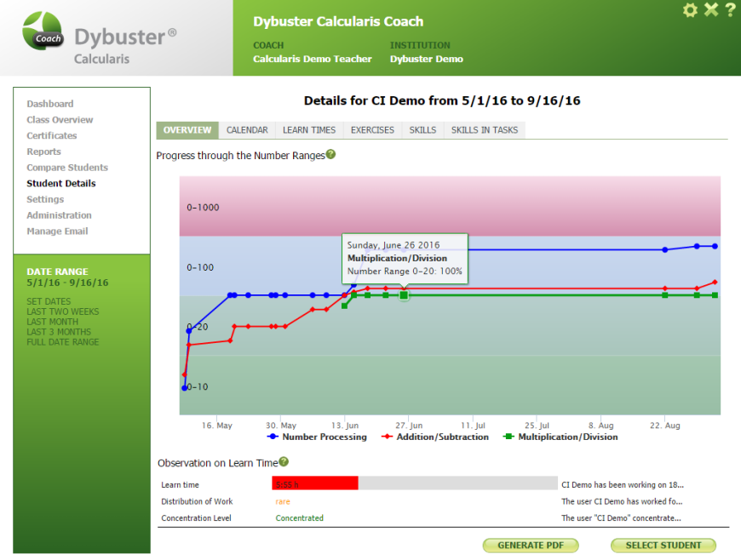The height and width of the screenshot is (560, 741).
Task: Click the 27. Jun axis label
Action: pos(409,425)
